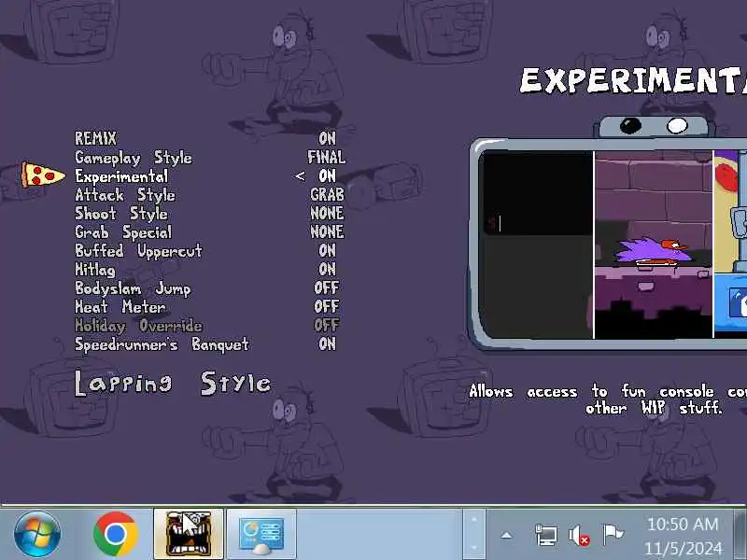This screenshot has width=747, height=560.
Task: Launch Google Chrome from taskbar
Action: pos(116,534)
